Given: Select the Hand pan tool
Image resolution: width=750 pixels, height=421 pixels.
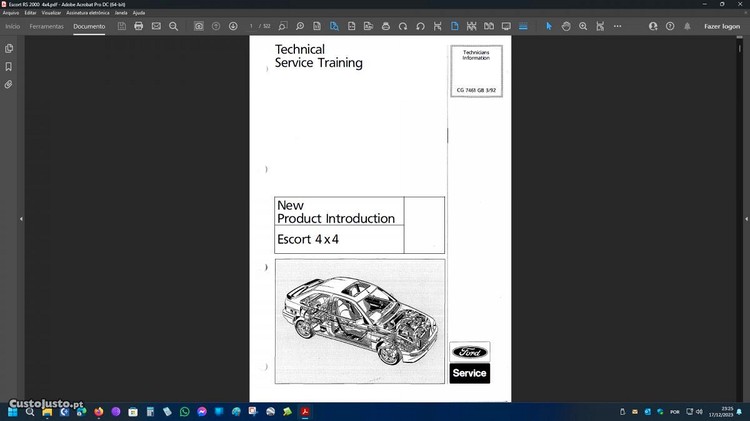Looking at the screenshot, I should pos(566,26).
